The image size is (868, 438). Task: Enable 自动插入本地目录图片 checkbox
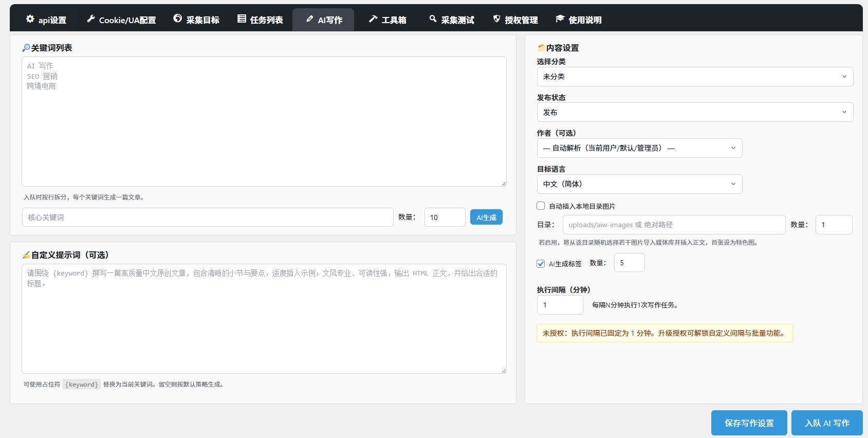[541, 206]
